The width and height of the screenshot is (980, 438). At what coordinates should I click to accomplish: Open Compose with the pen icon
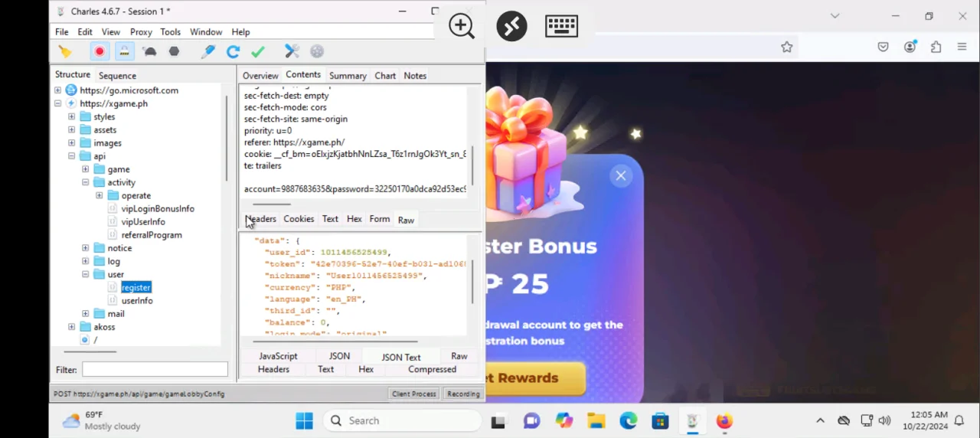tap(208, 51)
